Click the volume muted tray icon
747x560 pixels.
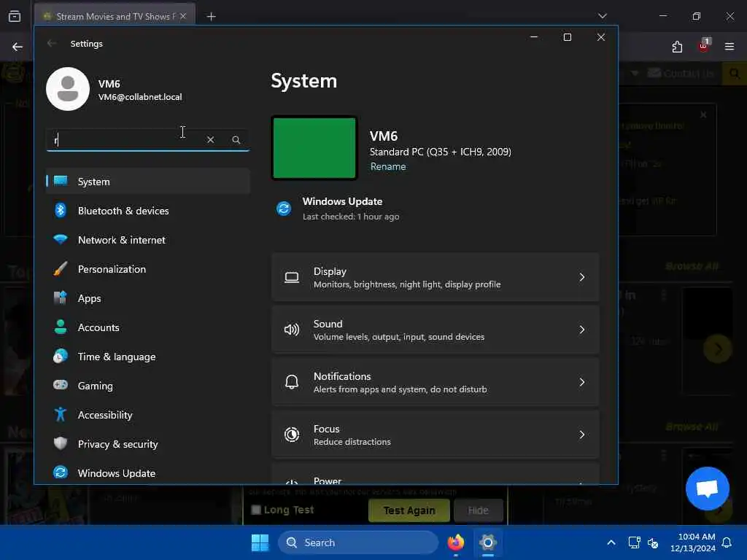point(653,542)
